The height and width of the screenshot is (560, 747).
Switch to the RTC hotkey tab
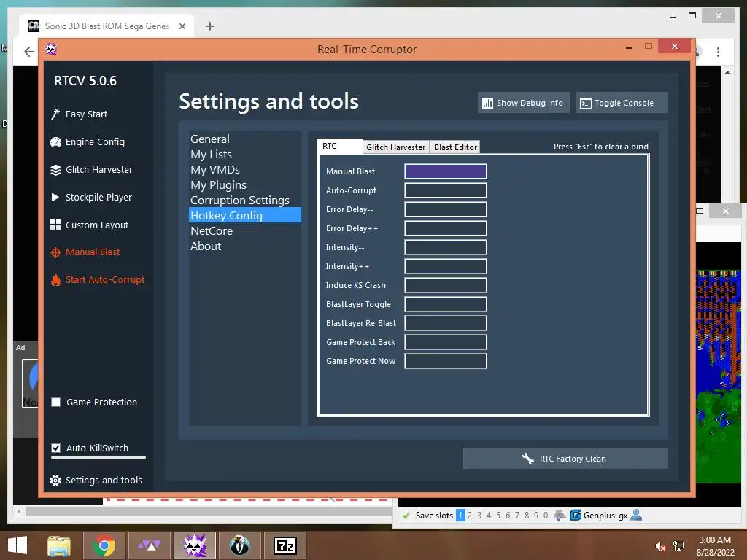pos(339,146)
